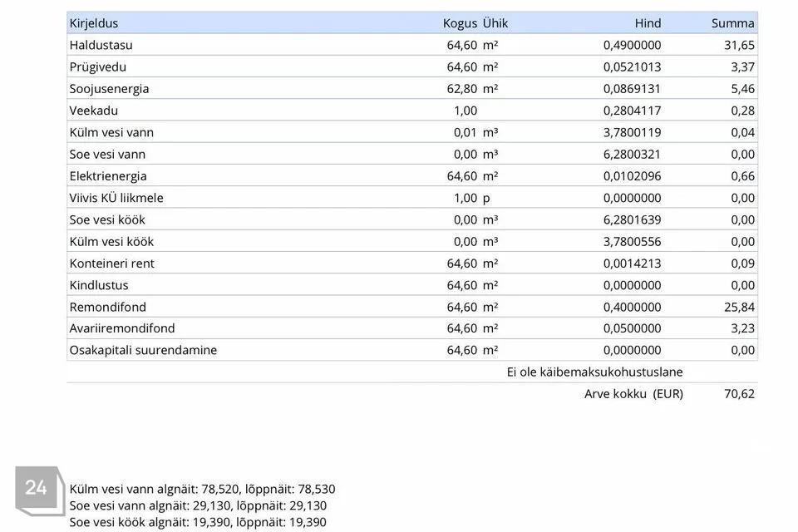Click the Kogus column header
The width and height of the screenshot is (798, 532).
click(x=460, y=23)
